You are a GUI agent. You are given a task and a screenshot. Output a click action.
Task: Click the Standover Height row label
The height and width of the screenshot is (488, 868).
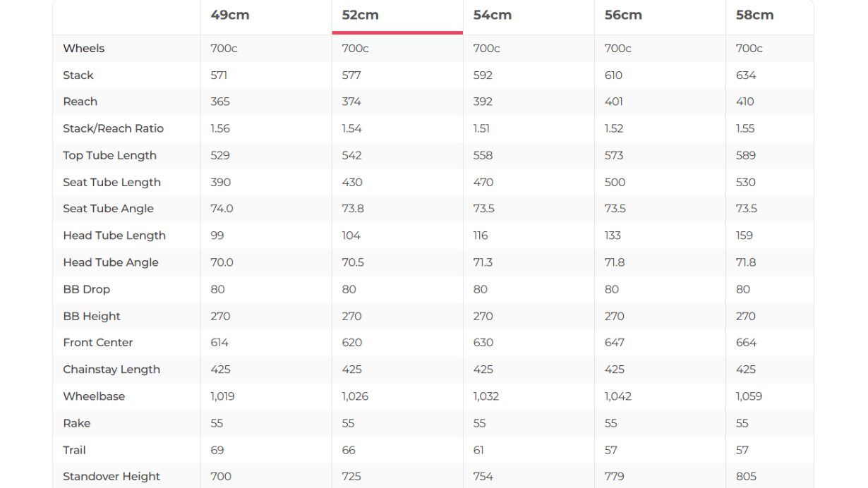click(x=111, y=477)
